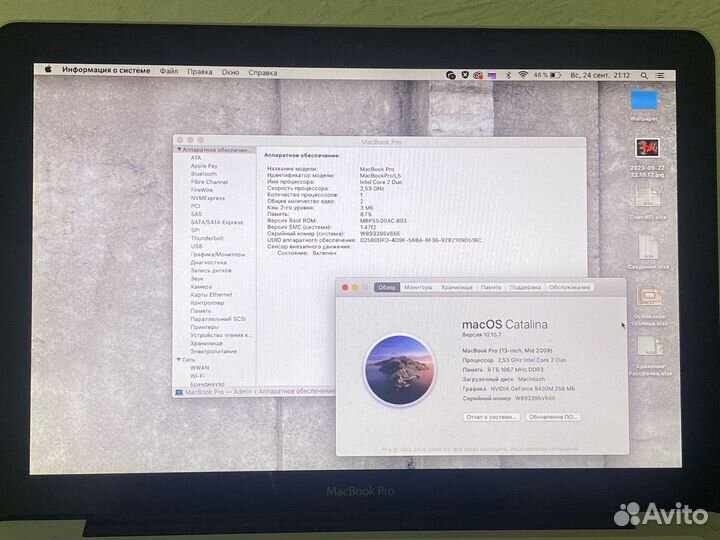Click the Bluetooth menu bar icon
The width and height of the screenshot is (720, 540).
[x=508, y=75]
